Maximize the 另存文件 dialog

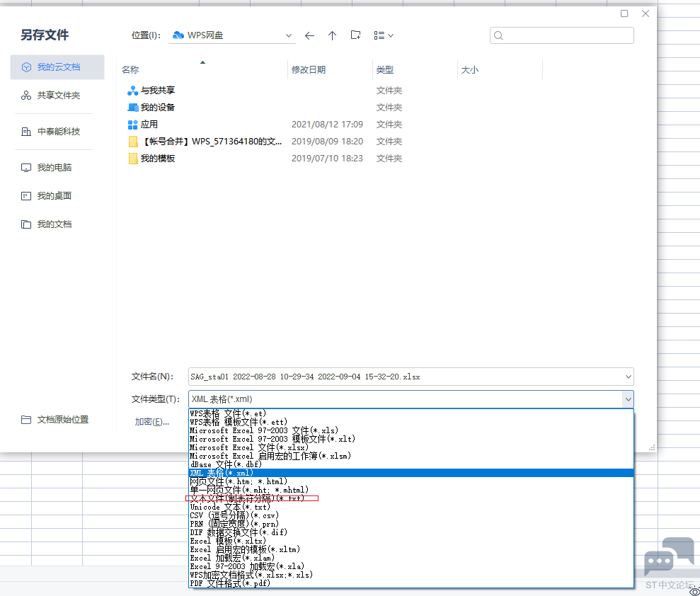(624, 13)
